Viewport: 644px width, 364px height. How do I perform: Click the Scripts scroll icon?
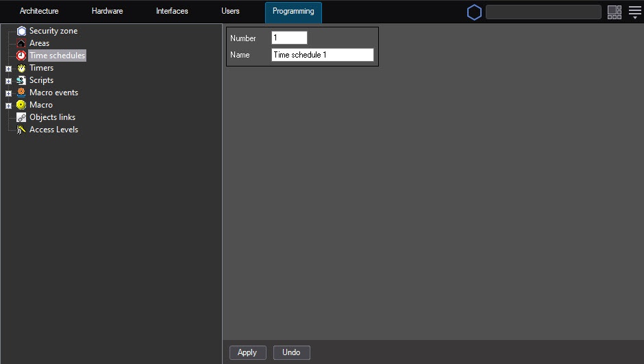[21, 80]
